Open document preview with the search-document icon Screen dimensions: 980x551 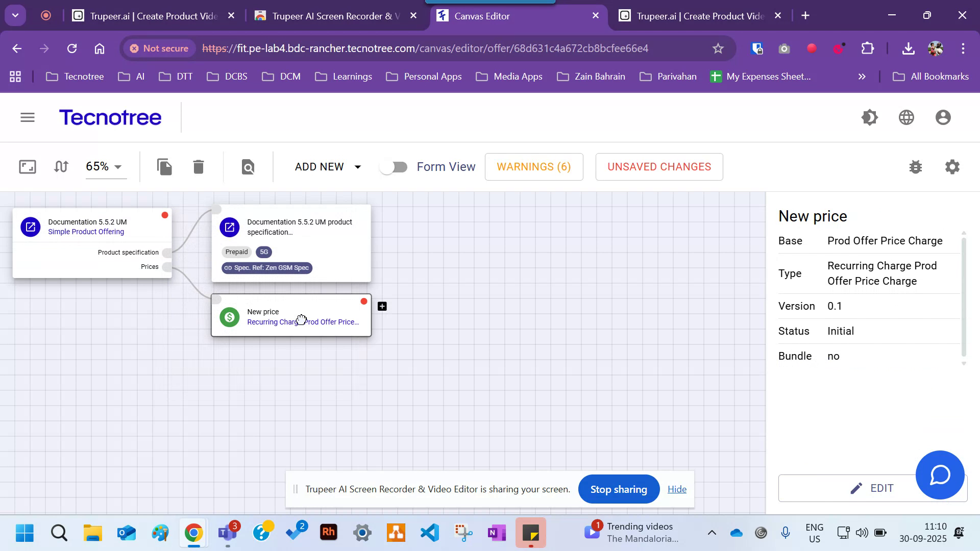click(x=248, y=167)
